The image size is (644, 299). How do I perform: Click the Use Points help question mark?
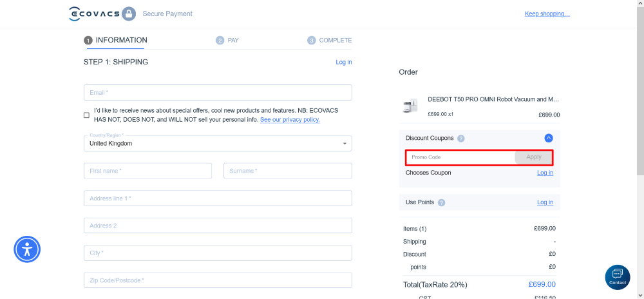tap(442, 202)
